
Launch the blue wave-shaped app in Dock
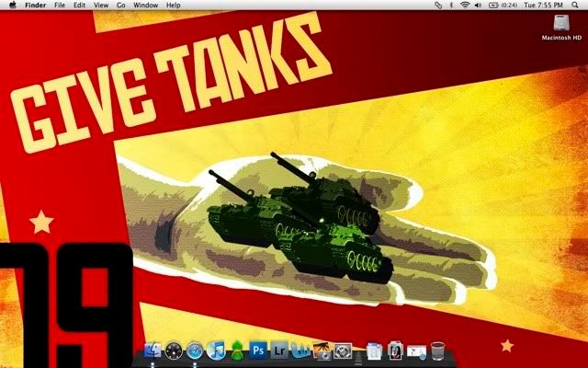point(301,351)
